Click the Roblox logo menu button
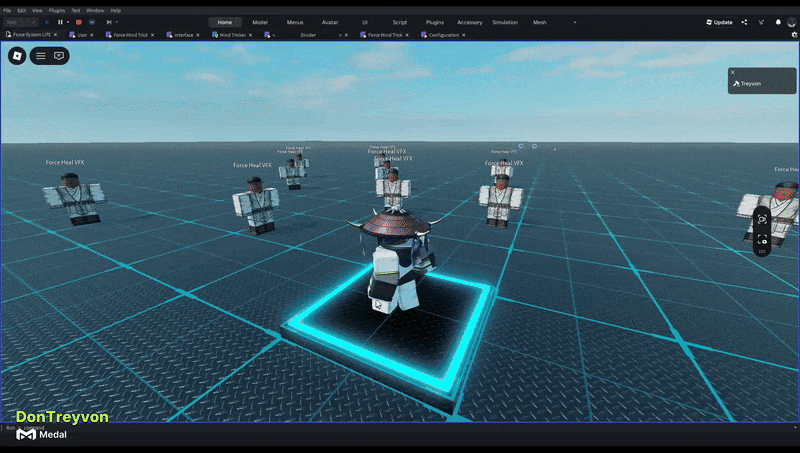800x453 pixels. pos(17,56)
